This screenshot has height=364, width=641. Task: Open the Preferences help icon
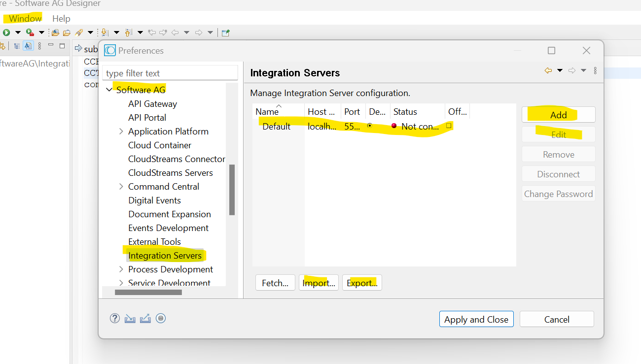point(114,318)
